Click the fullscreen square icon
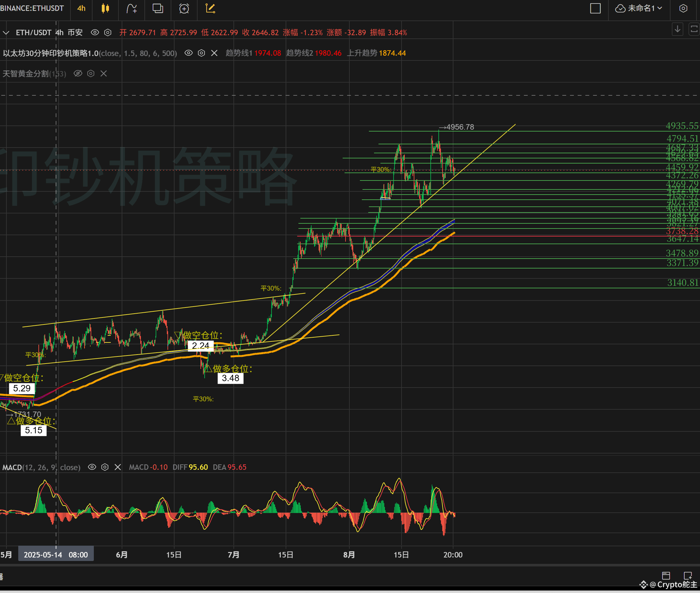The image size is (700, 593). [x=595, y=8]
